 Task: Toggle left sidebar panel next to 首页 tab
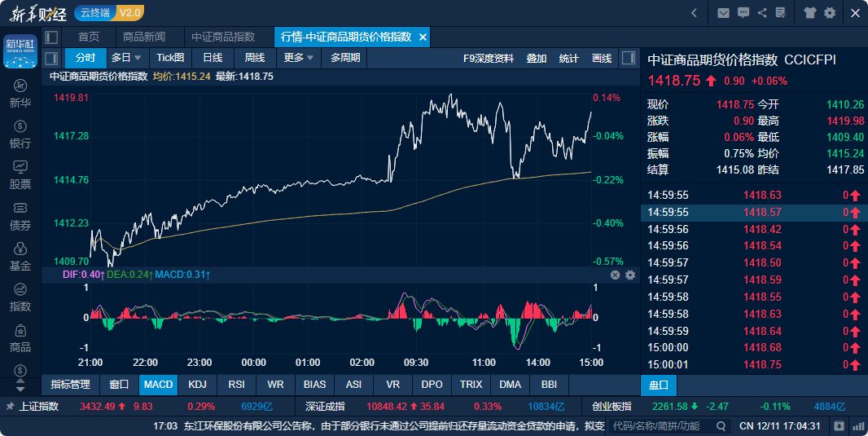(51, 37)
